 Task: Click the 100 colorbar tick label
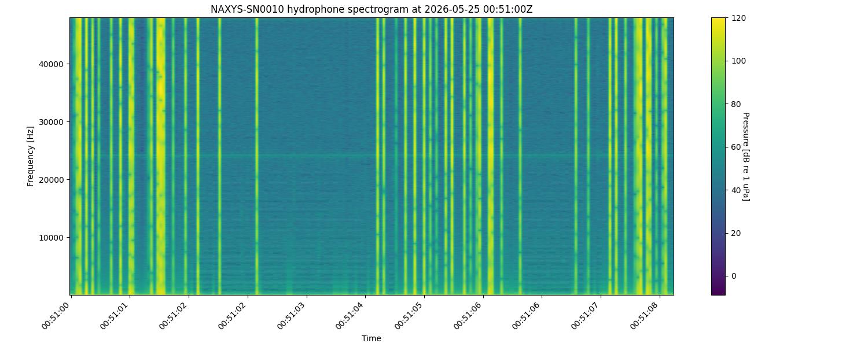coord(738,61)
